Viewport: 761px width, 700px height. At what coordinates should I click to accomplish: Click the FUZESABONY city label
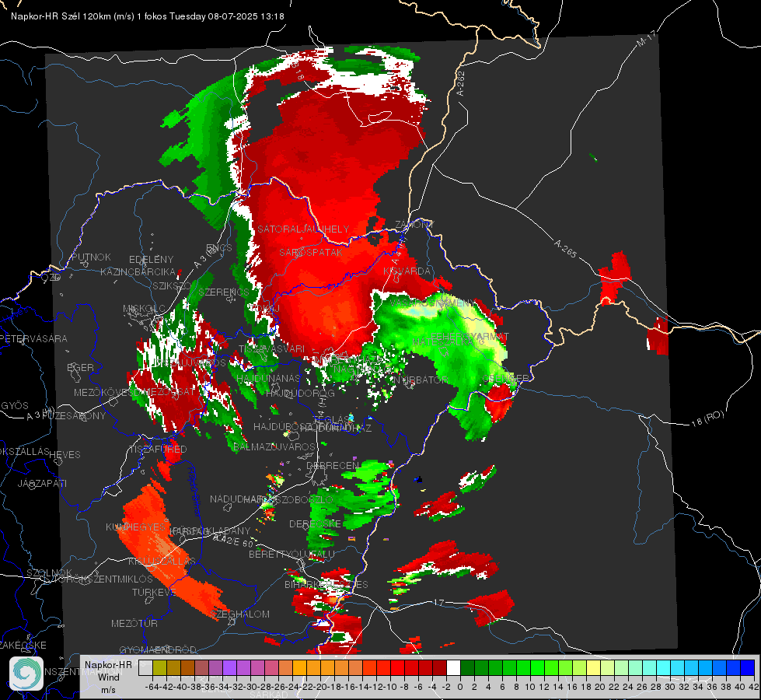[x=74, y=416]
